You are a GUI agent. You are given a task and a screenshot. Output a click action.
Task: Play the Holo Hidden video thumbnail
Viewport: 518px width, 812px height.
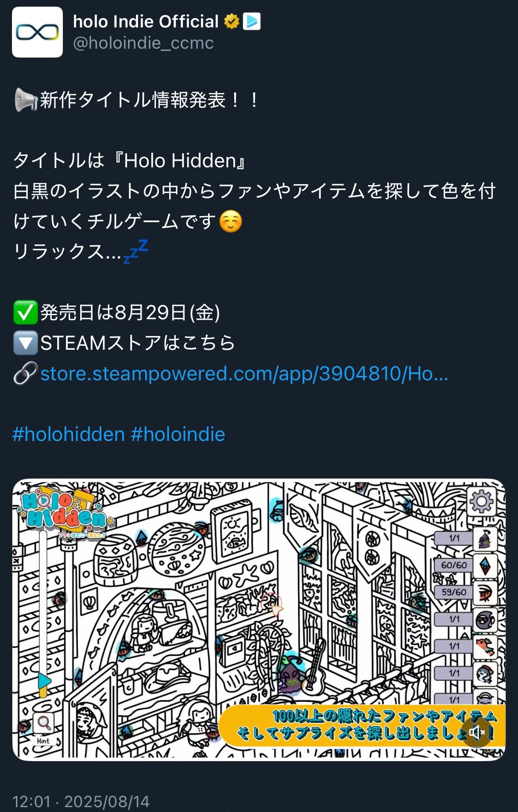(x=259, y=620)
